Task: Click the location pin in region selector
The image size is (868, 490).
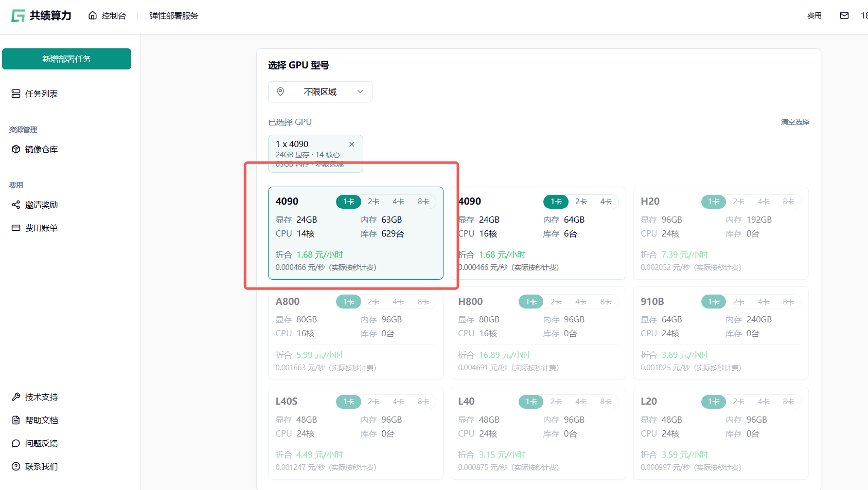Action: (x=280, y=92)
